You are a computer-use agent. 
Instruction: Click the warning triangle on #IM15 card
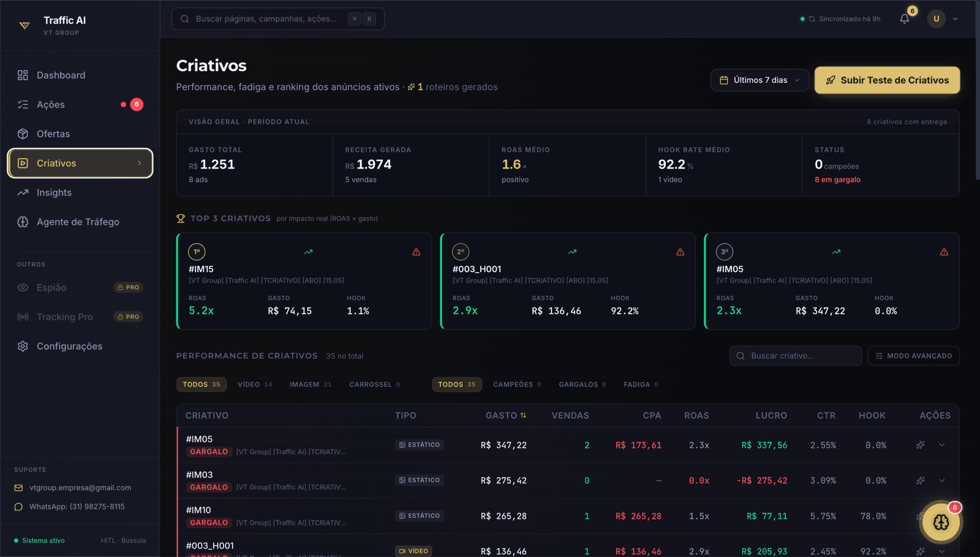pos(417,252)
